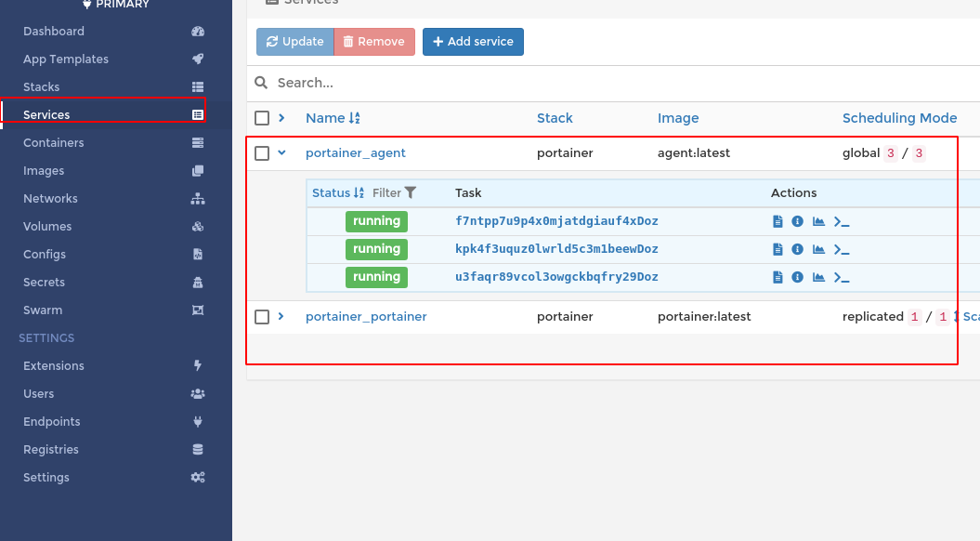
Task: Open Endpoints settings
Action: [x=51, y=421]
